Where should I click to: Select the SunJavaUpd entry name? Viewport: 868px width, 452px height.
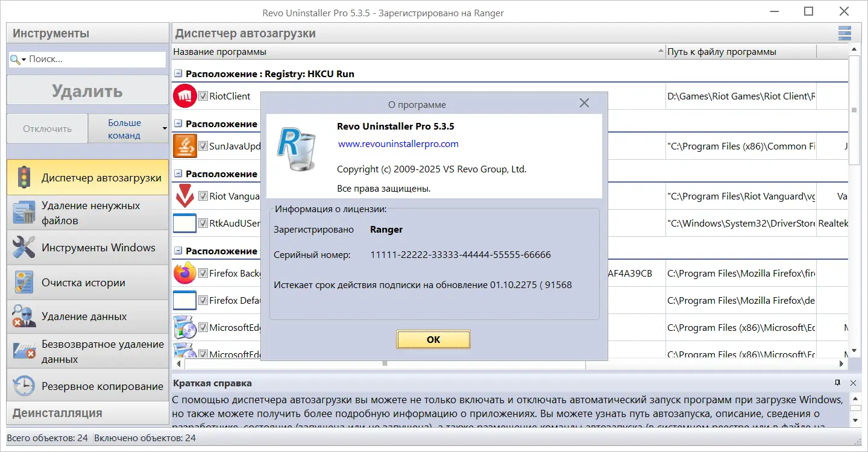click(x=234, y=146)
